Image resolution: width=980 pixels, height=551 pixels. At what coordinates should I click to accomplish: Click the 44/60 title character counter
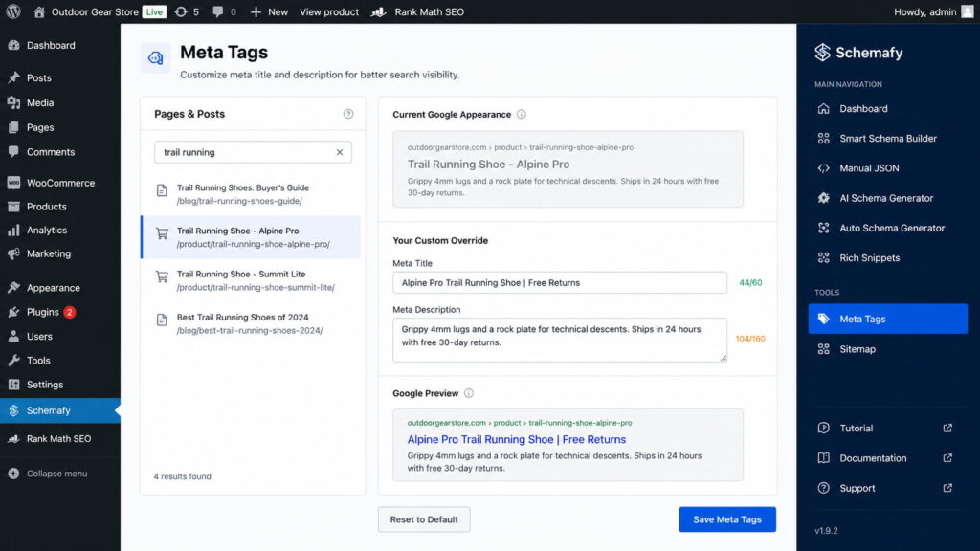[x=750, y=282]
